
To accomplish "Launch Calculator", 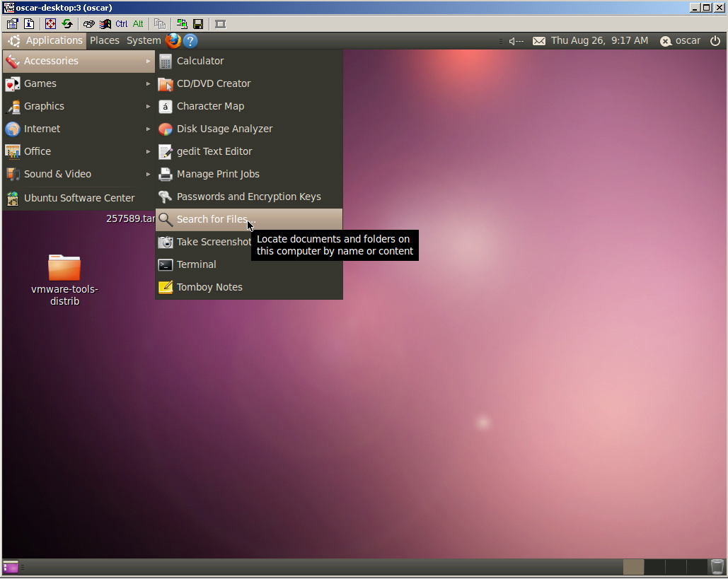I will tap(249, 62).
